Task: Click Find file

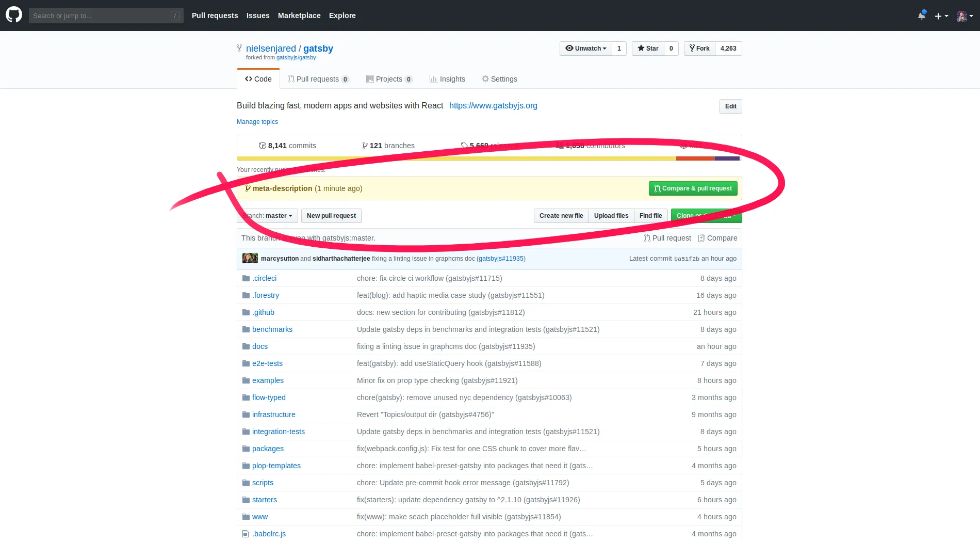Action: point(651,216)
